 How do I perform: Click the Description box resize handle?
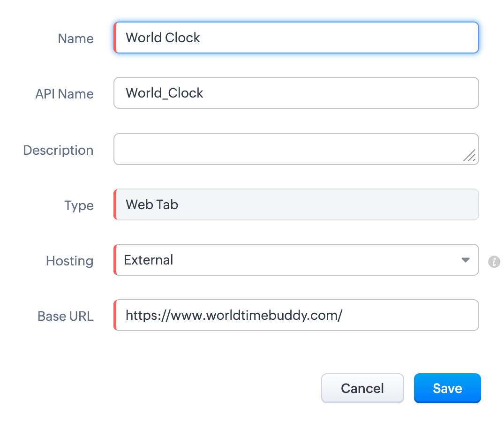[469, 156]
